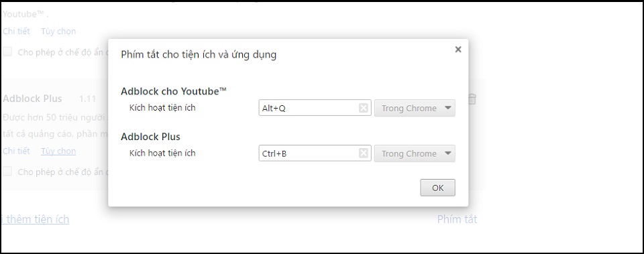Clear the Alt+Q shortcut field

tap(363, 108)
